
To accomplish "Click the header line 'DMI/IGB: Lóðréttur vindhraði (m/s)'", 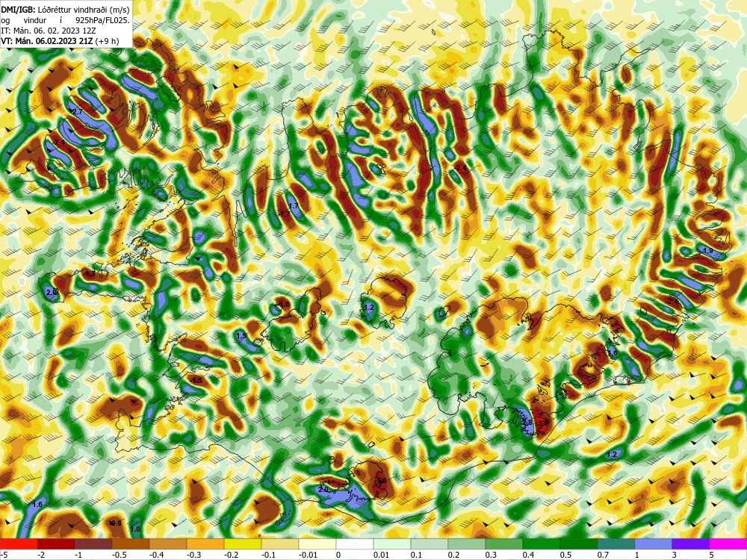I will pos(65,9).
